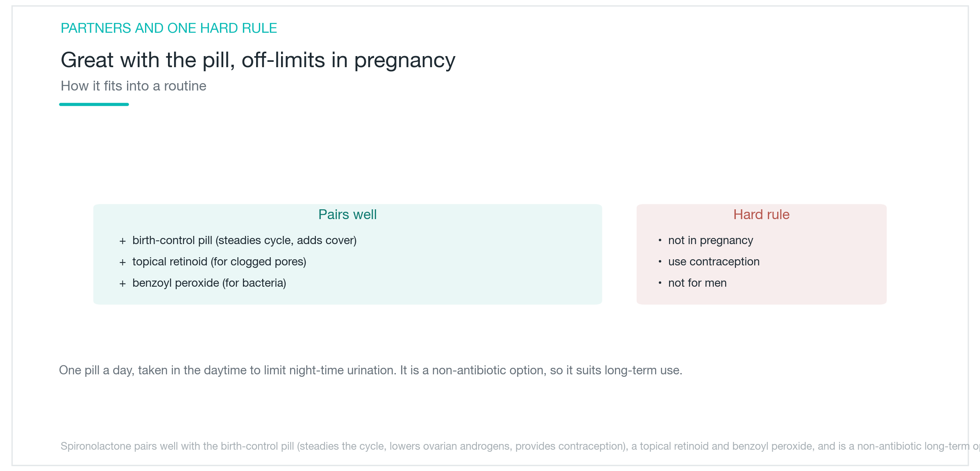
Task: Click the 'One pill a day' body sentence
Action: (x=371, y=370)
